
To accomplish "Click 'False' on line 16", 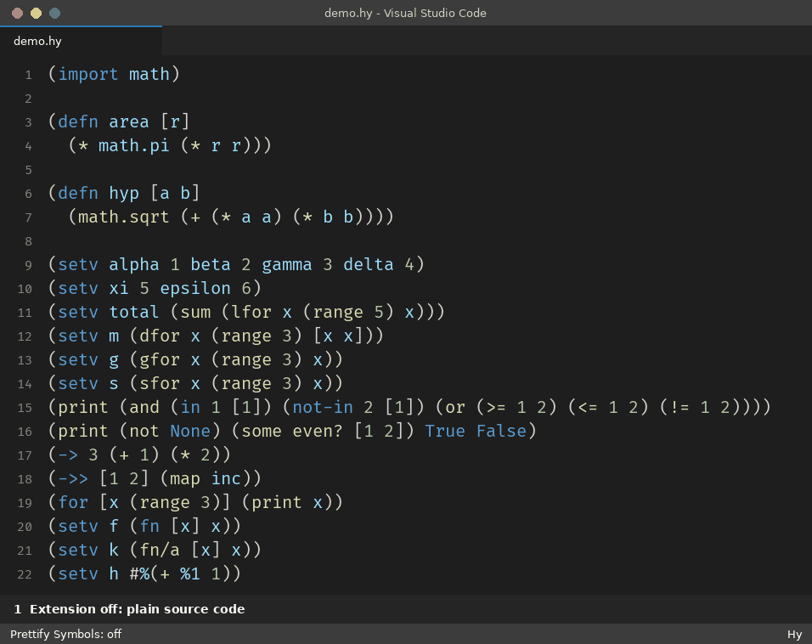I will click(x=501, y=432).
